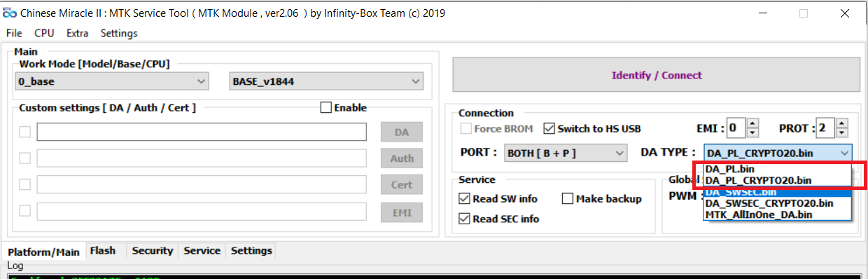Click the Cert browse button
Image resolution: width=868 pixels, height=279 pixels.
coord(402,184)
